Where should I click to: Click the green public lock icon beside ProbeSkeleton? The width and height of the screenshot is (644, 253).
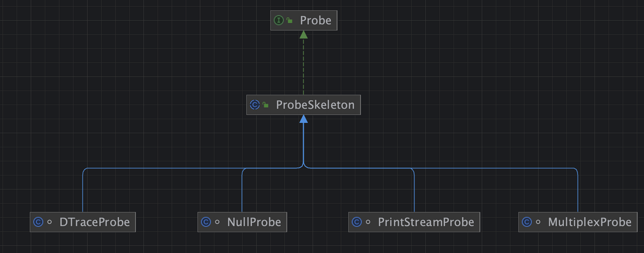pyautogui.click(x=266, y=105)
